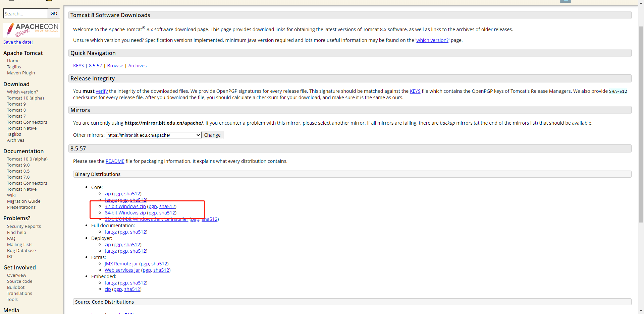644x314 pixels.
Task: Jump to 8.5.57 in Quick Navigation
Action: tap(95, 66)
